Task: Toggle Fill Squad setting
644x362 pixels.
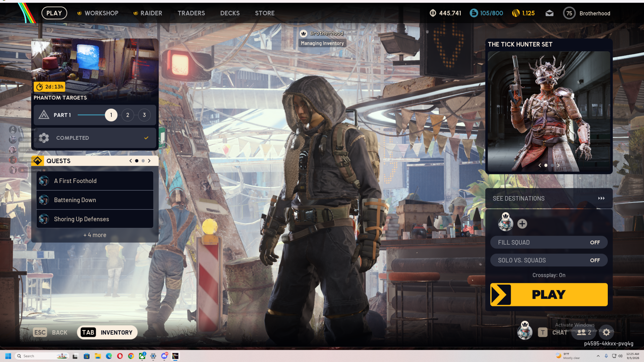Action: 549,242
